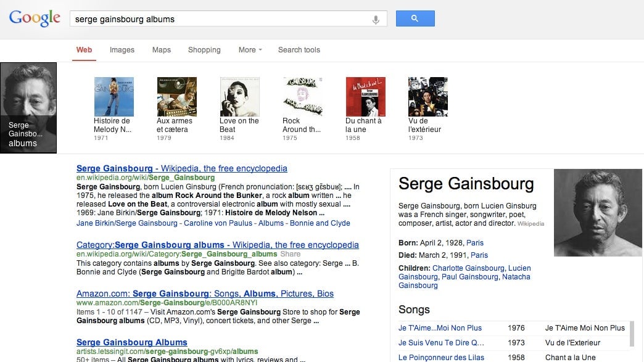Viewport: 644px width, 362px height.
Task: Open the song Je Suis Venu Te Dire Q...
Action: [x=441, y=343]
